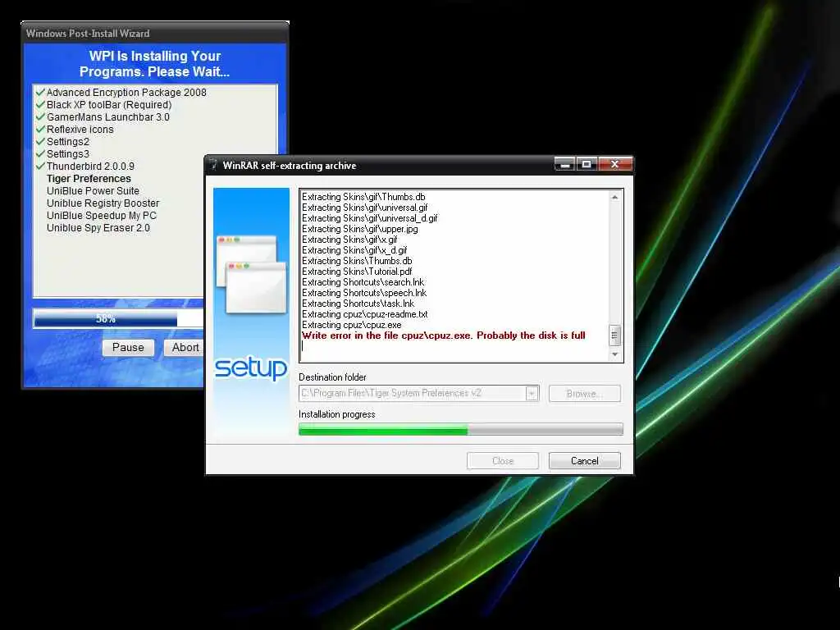Select 'Advanced Encryption Package 2008' list entry

coord(126,92)
